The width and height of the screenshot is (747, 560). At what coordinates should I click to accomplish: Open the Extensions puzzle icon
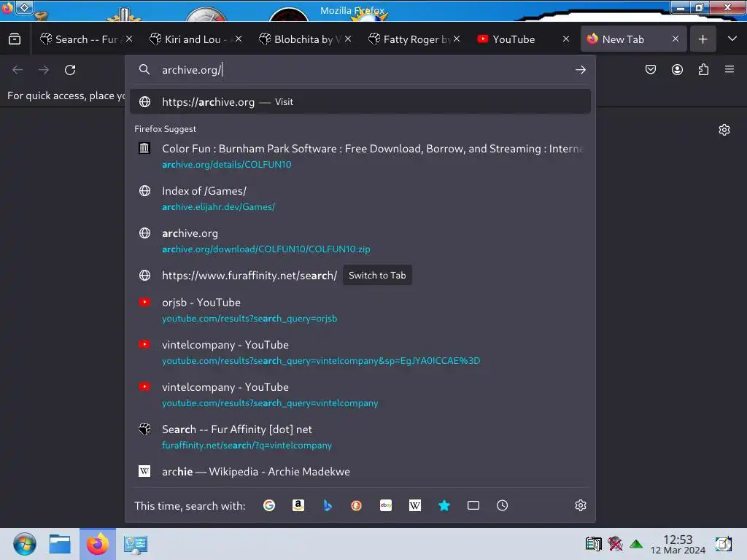[704, 70]
